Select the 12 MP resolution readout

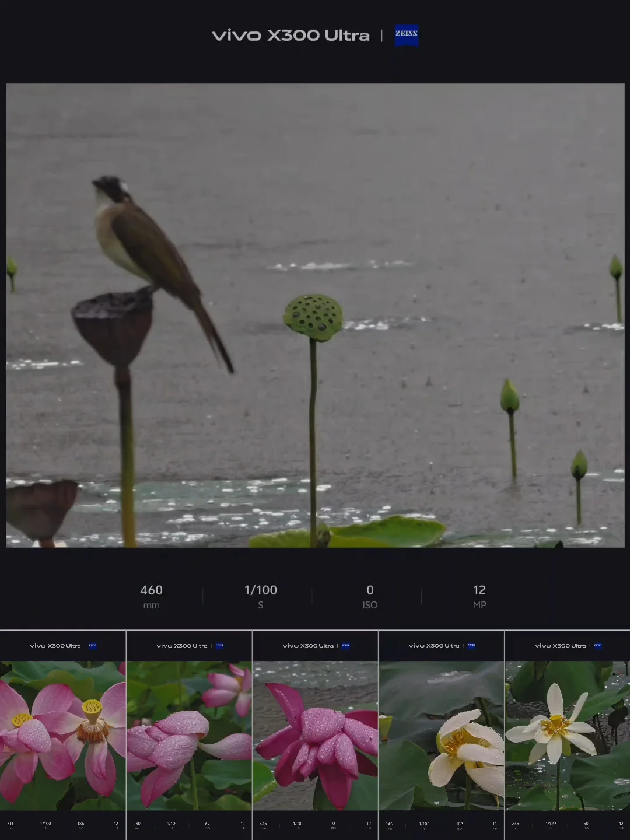tap(480, 597)
